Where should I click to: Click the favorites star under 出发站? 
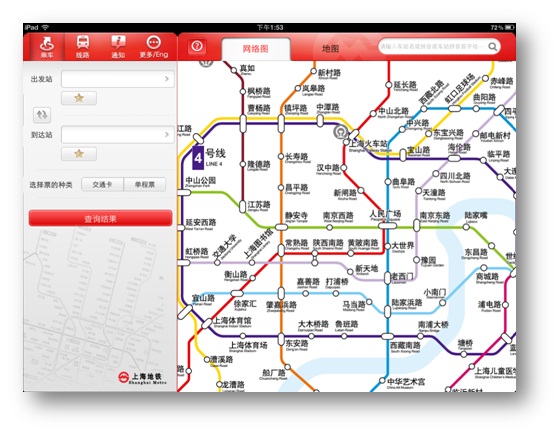pyautogui.click(x=79, y=98)
